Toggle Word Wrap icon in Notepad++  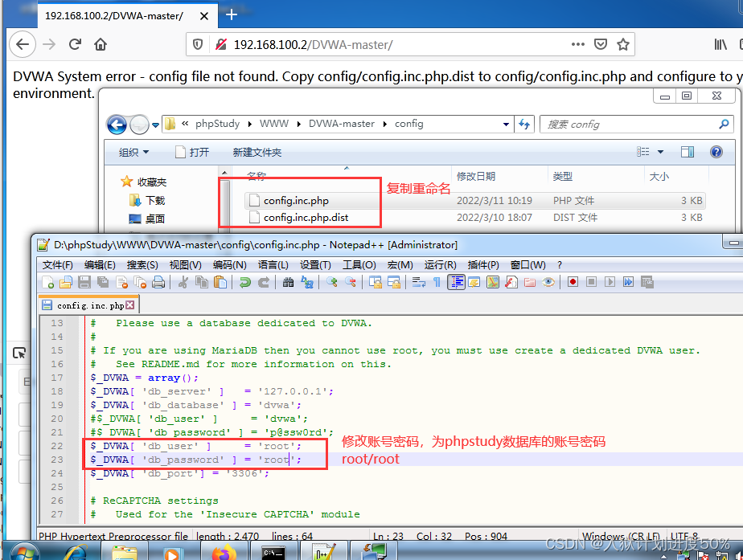click(x=418, y=282)
